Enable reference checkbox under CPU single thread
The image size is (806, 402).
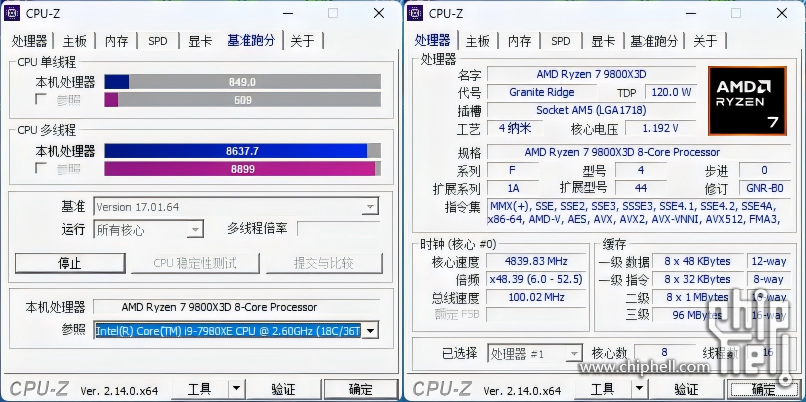[41, 99]
